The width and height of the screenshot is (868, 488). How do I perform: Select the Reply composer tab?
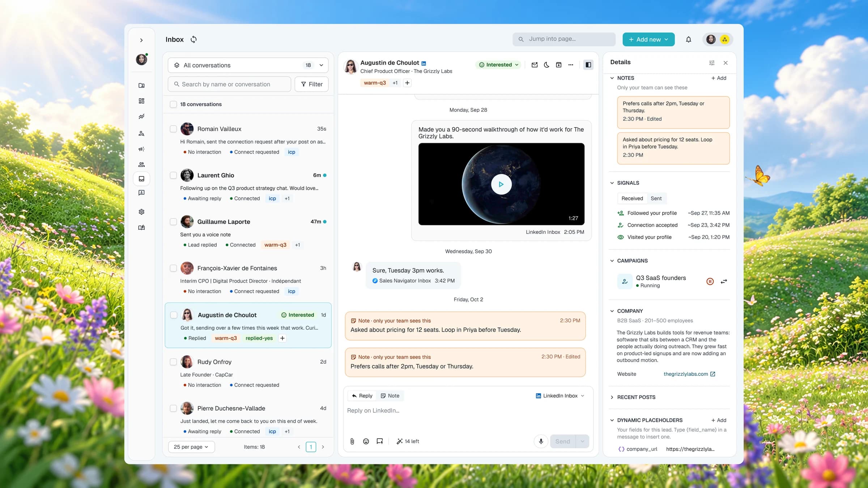pos(362,396)
